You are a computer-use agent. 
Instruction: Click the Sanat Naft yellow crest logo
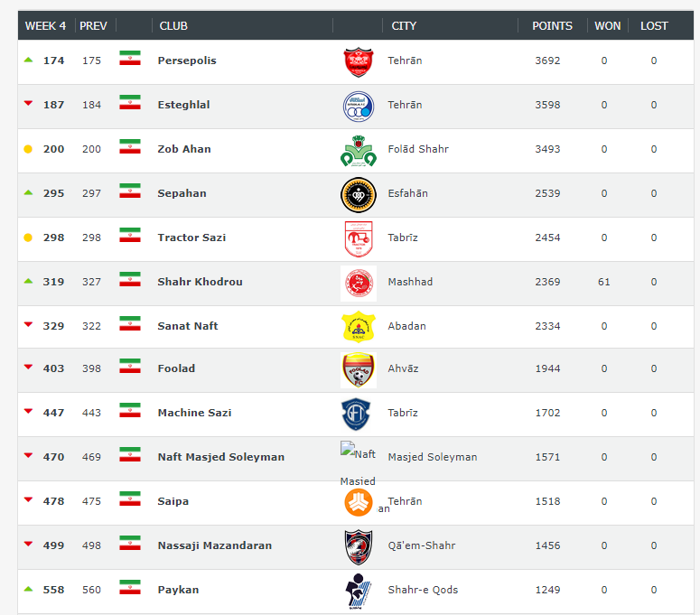[358, 327]
